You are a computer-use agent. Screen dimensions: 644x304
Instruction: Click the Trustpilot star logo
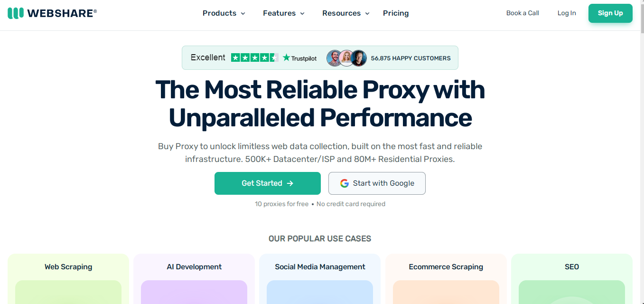[x=286, y=57]
